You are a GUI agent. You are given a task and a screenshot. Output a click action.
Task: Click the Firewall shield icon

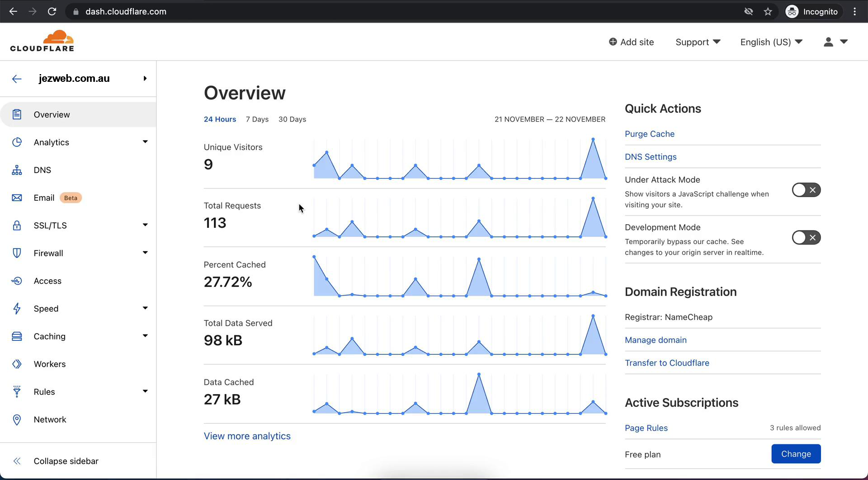pyautogui.click(x=17, y=253)
